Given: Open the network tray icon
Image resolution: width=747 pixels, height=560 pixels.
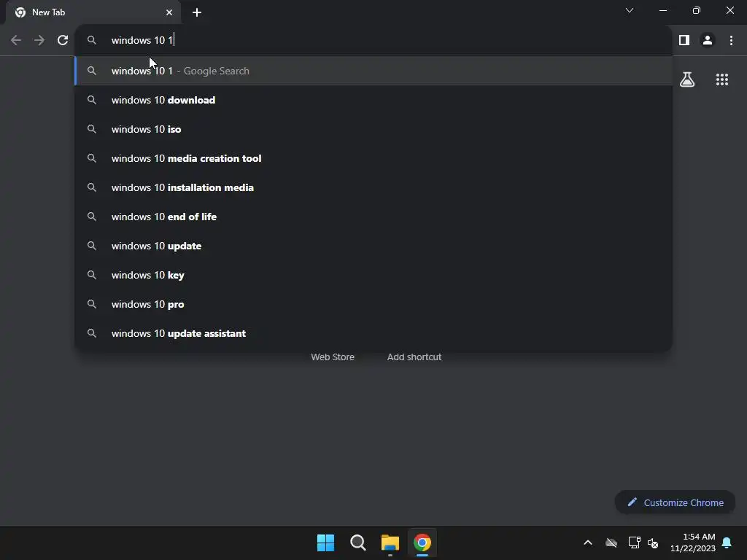Looking at the screenshot, I should [634, 542].
